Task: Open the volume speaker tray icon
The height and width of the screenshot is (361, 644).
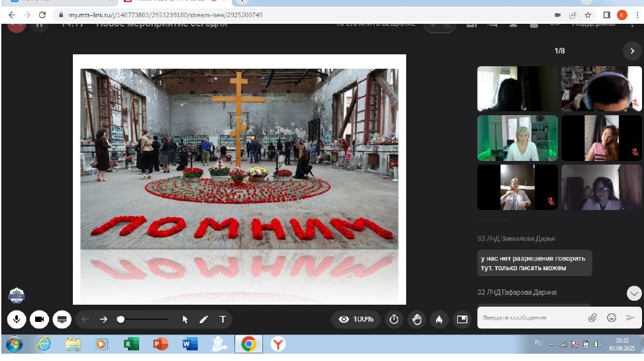Action: [598, 344]
